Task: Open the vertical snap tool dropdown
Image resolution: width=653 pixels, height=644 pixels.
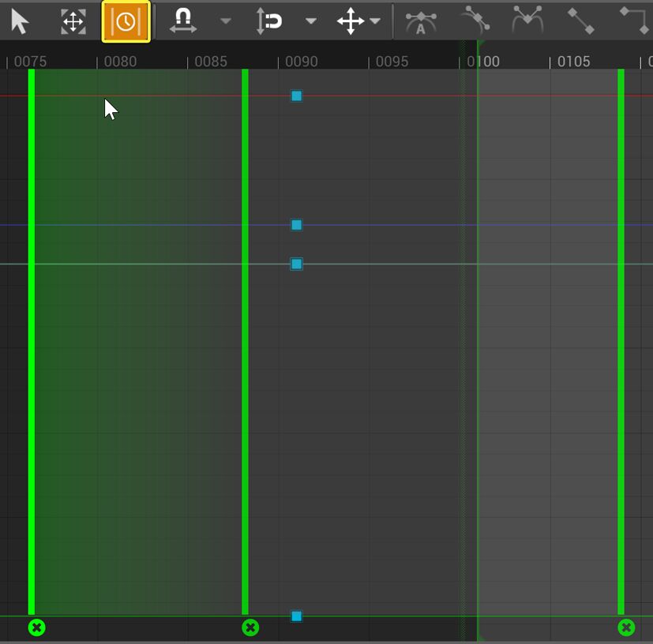Action: (x=311, y=21)
